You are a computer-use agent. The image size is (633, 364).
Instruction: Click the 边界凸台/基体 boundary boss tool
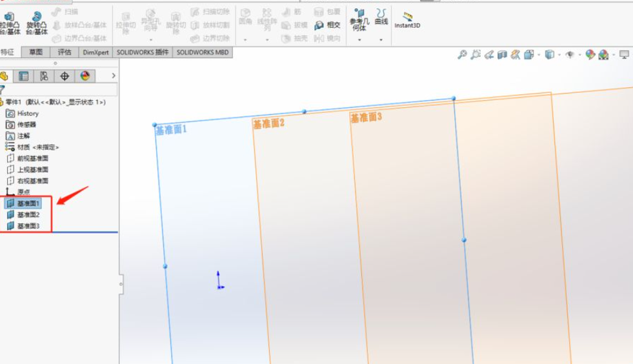coord(79,38)
